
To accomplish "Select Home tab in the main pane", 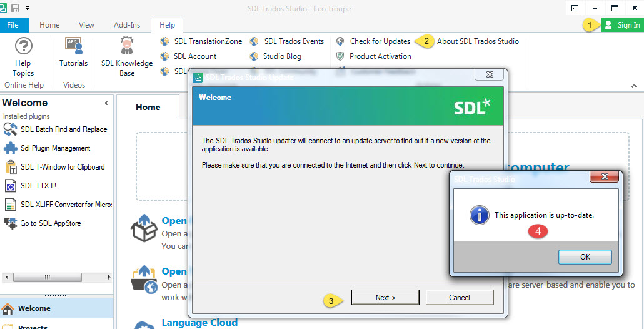I will [148, 107].
